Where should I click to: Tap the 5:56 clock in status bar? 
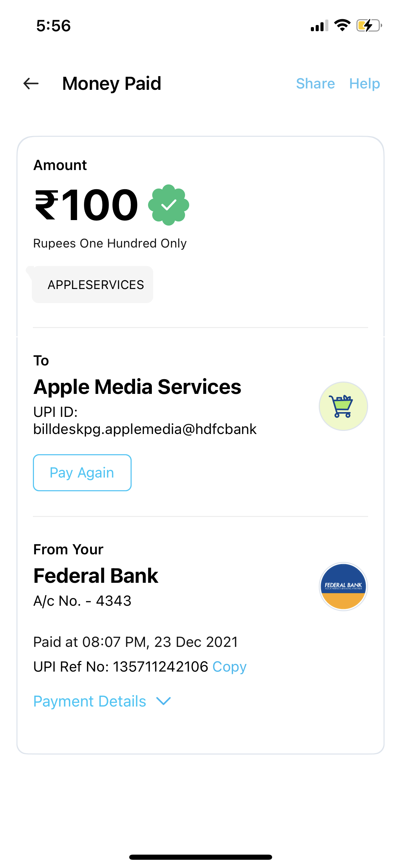pos(53,26)
